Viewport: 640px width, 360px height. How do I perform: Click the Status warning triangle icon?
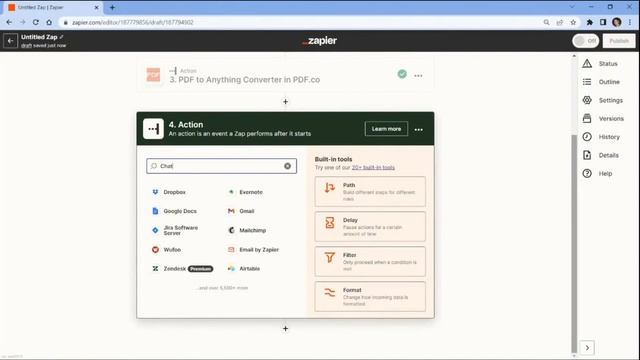587,64
